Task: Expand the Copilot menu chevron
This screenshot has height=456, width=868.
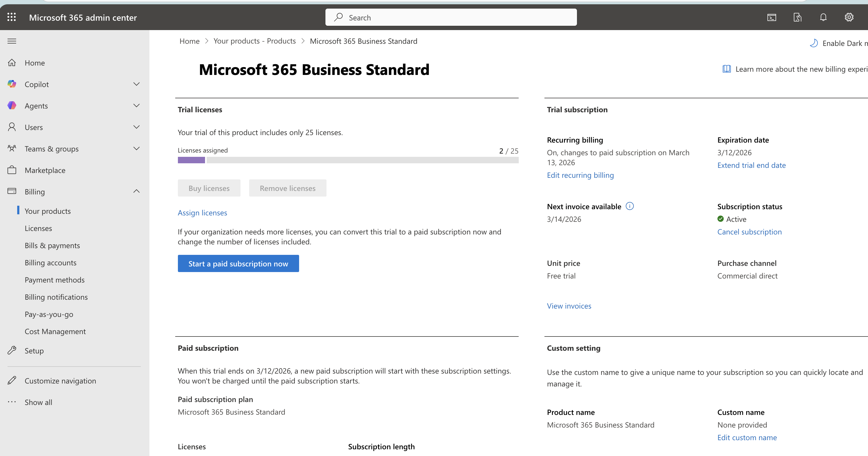Action: (137, 84)
